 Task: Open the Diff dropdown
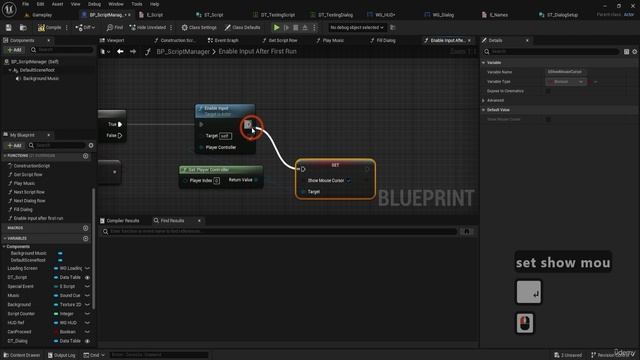pyautogui.click(x=85, y=27)
